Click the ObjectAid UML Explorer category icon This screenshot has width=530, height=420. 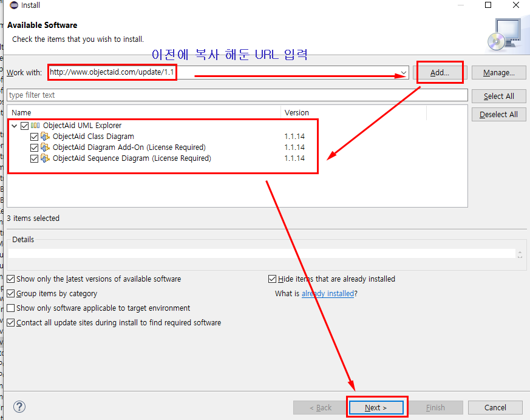tap(35, 126)
